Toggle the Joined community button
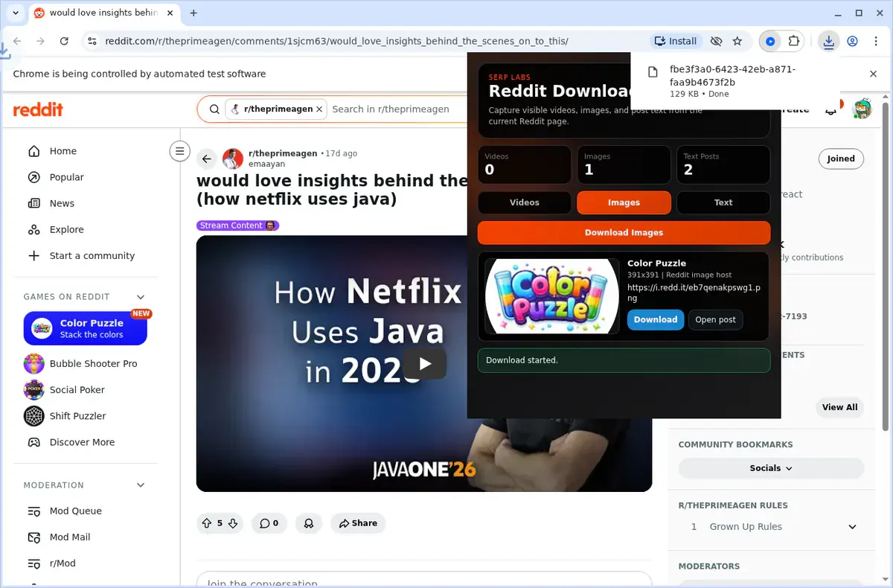This screenshot has height=588, width=893. [x=841, y=159]
